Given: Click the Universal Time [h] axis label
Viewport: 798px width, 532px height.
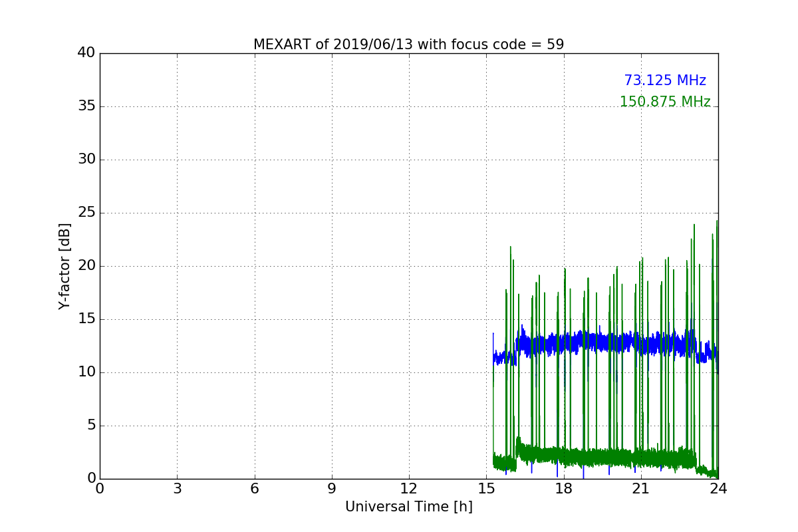Looking at the screenshot, I should [x=408, y=507].
